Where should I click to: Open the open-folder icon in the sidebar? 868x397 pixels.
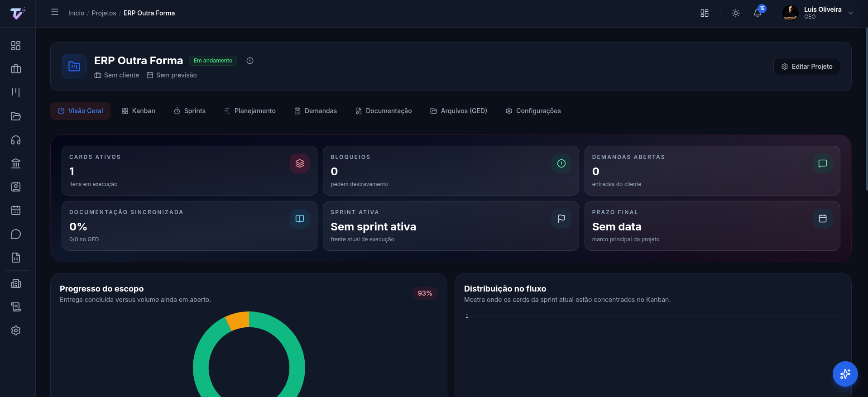click(x=16, y=116)
